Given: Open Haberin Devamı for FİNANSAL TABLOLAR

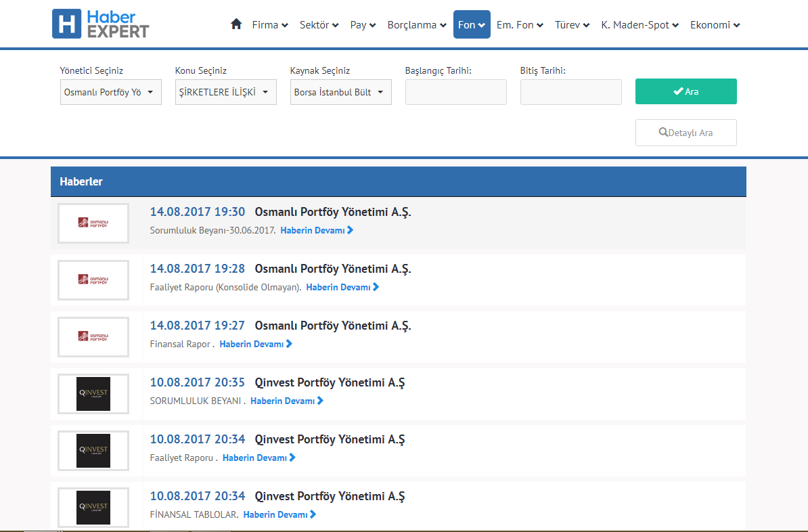Looking at the screenshot, I should point(279,514).
